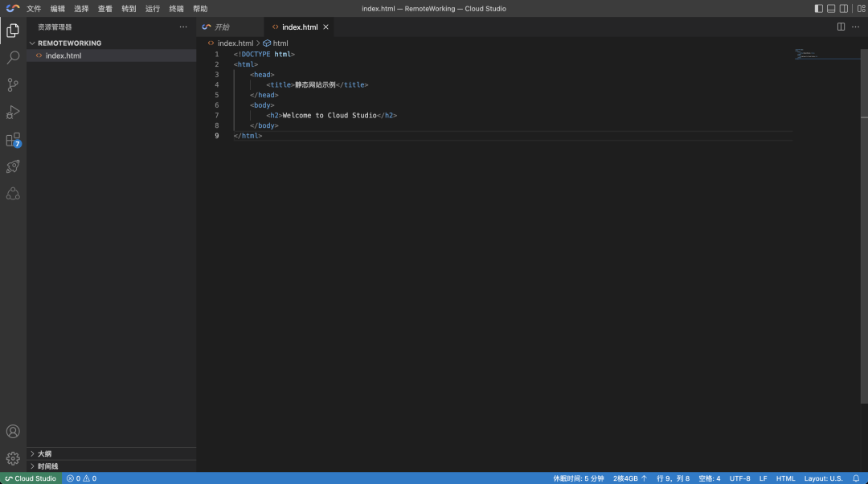Open editor more actions ellipsis

tap(855, 27)
